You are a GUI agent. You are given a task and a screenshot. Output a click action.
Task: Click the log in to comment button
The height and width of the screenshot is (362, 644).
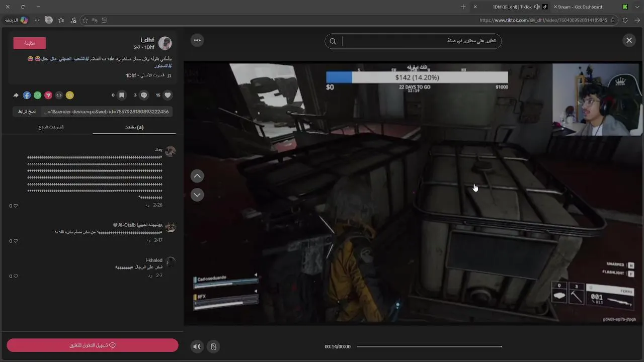(93, 345)
